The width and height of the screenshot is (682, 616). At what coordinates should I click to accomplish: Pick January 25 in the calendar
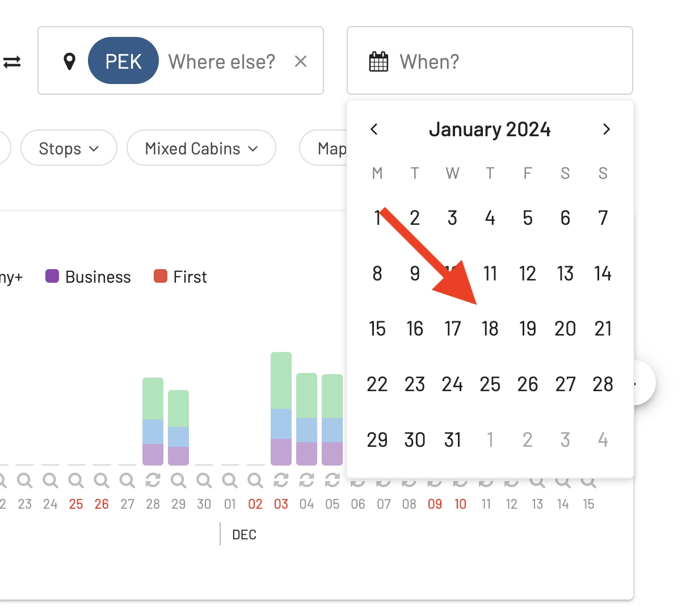pos(490,384)
